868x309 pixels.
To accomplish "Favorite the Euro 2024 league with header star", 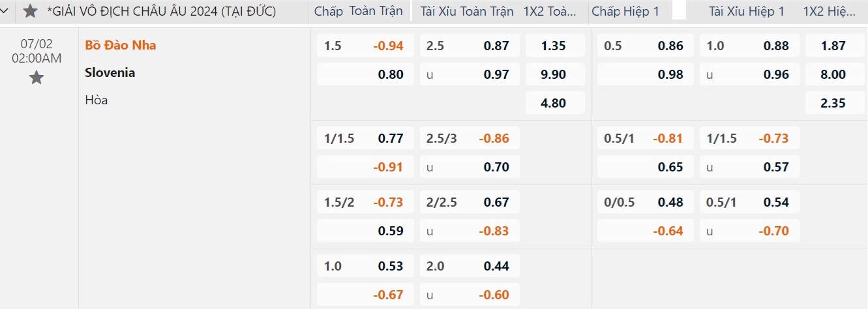I will pyautogui.click(x=30, y=11).
